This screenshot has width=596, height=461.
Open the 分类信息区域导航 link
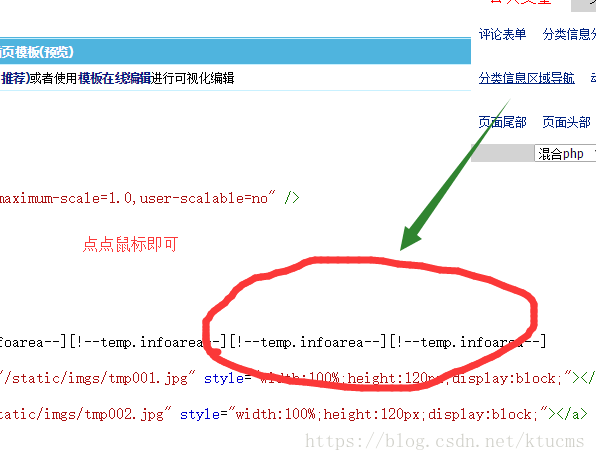[x=526, y=78]
